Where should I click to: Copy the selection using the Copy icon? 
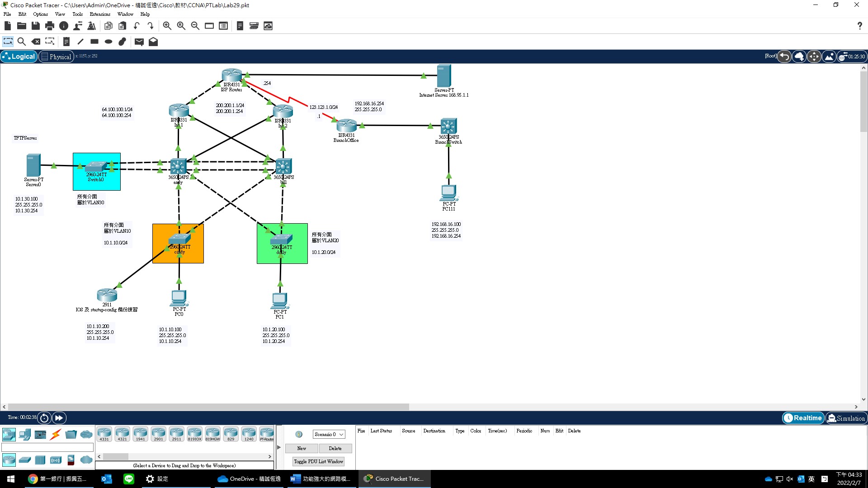[x=108, y=26]
